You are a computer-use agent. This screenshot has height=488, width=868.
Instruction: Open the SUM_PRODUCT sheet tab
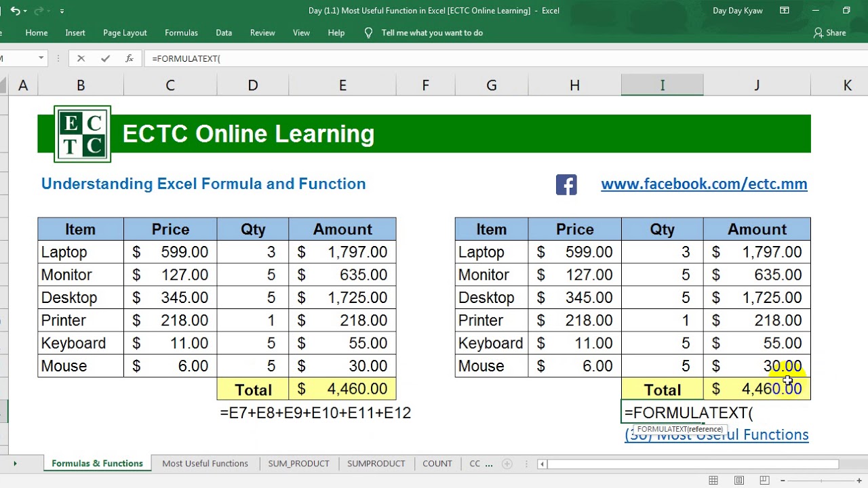[x=298, y=464]
